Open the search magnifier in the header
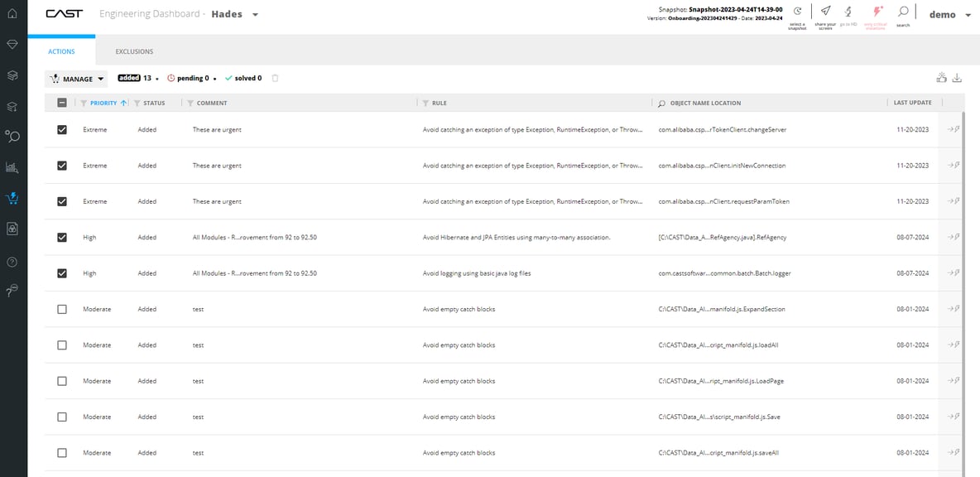 click(903, 12)
